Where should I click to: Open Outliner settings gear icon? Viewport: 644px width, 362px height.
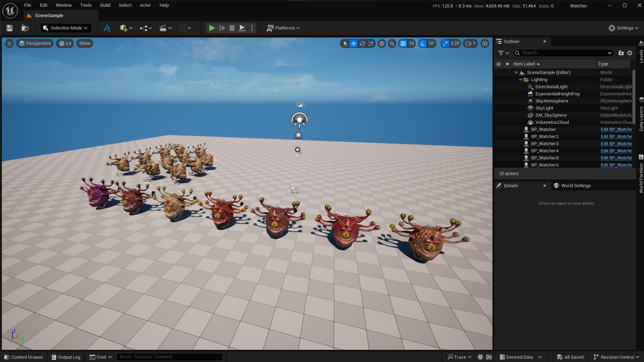tap(630, 53)
